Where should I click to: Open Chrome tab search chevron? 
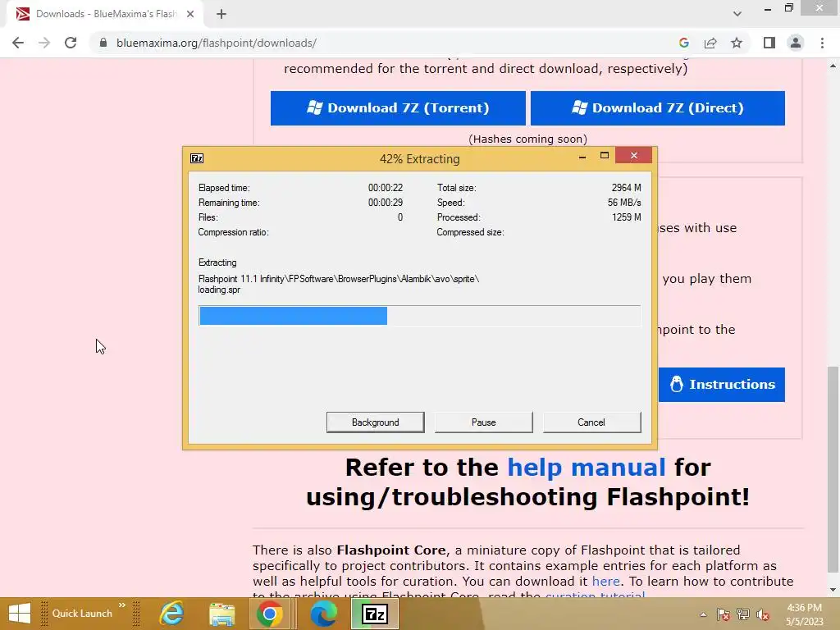tap(737, 14)
